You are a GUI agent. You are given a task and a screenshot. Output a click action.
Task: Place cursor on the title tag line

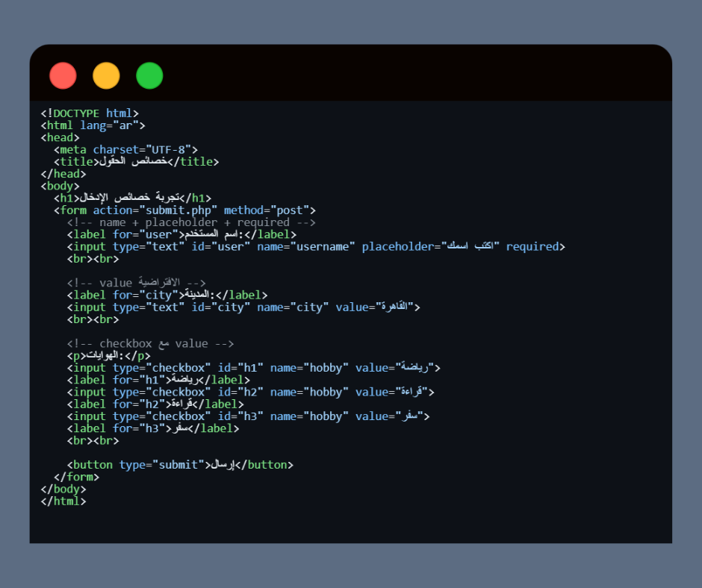(136, 161)
